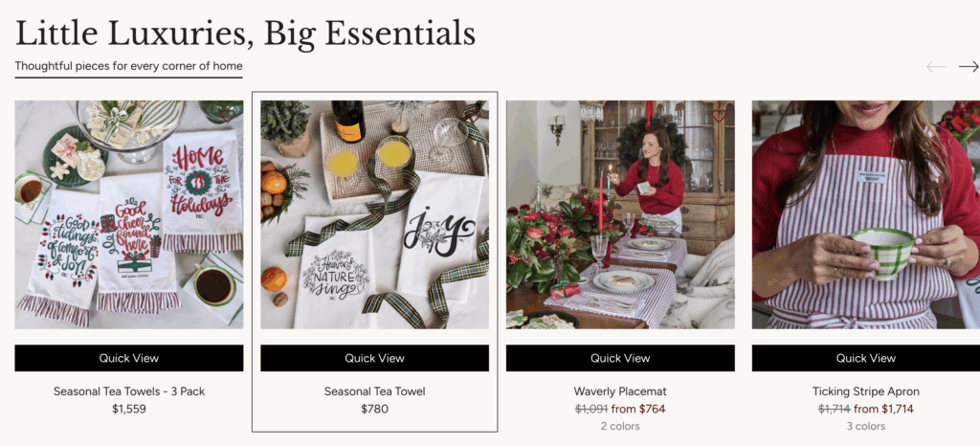
Task: Follow the Thoughtful pieces for every corner link
Action: [x=129, y=66]
